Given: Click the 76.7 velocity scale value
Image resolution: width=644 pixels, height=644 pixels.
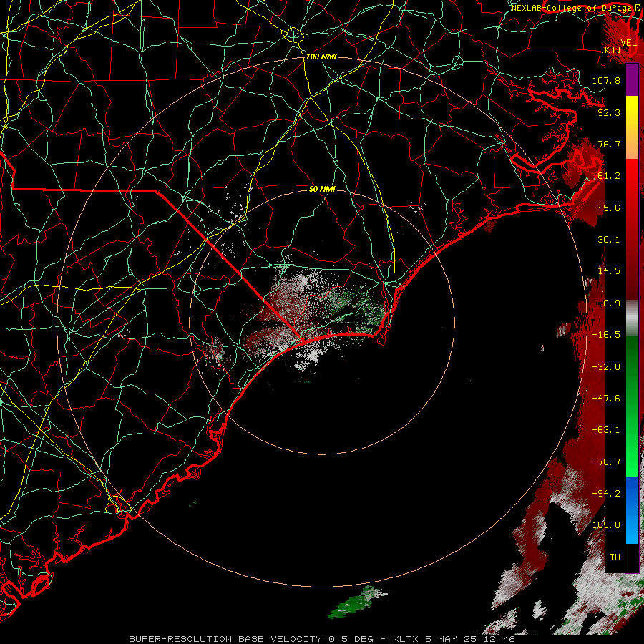Looking at the screenshot, I should pyautogui.click(x=609, y=144).
